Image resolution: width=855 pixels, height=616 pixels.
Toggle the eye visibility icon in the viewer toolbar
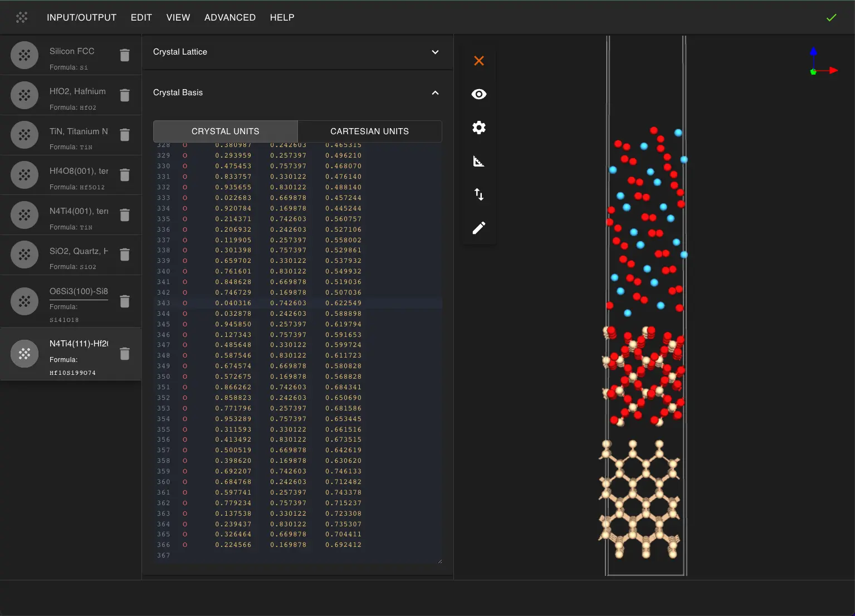click(478, 94)
